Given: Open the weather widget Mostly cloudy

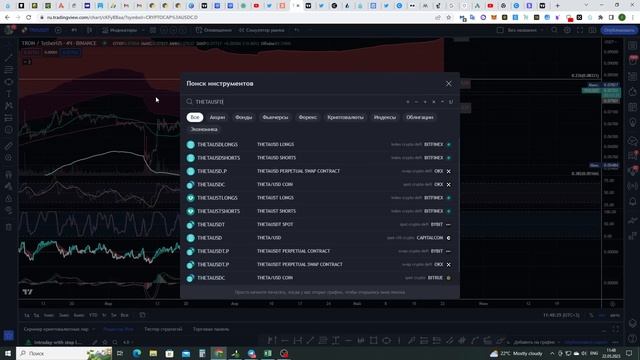Looking at the screenshot, I should tap(516, 353).
